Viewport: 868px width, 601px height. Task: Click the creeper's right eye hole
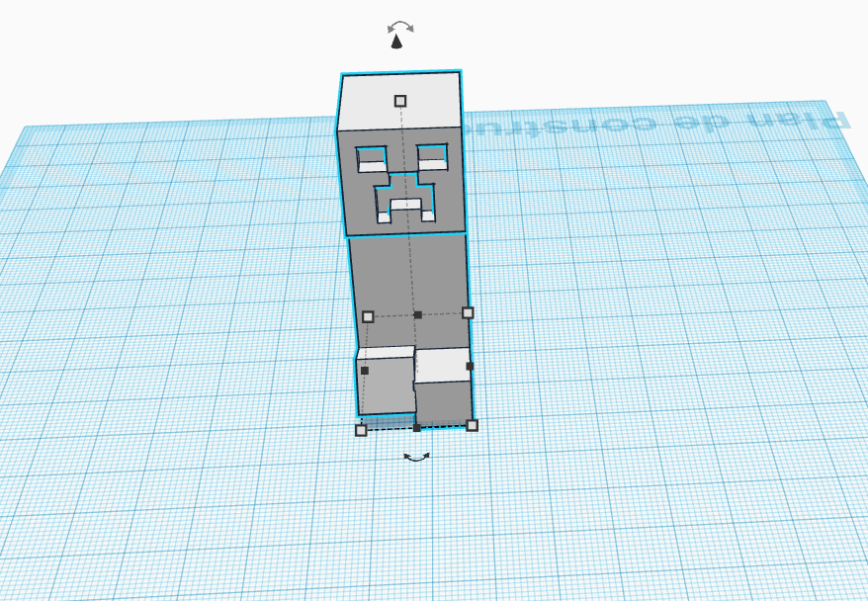pos(432,157)
